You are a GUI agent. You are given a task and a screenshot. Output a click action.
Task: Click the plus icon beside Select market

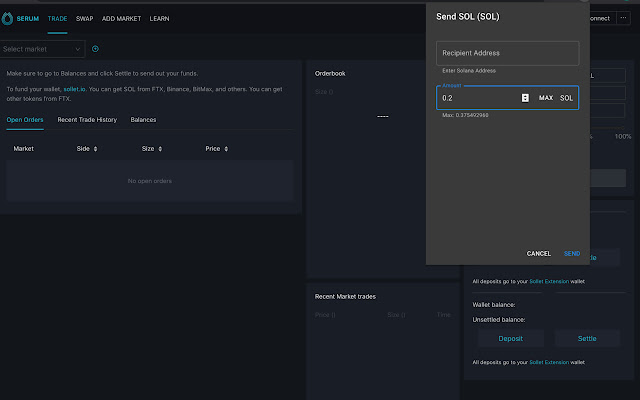[95, 49]
